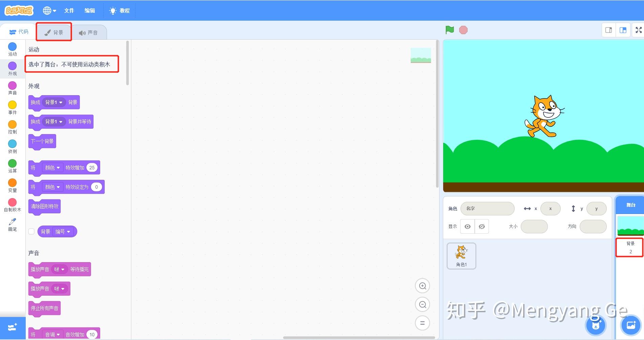Click the choose a backdrop button
Image resolution: width=644 pixels, height=340 pixels.
click(631, 325)
